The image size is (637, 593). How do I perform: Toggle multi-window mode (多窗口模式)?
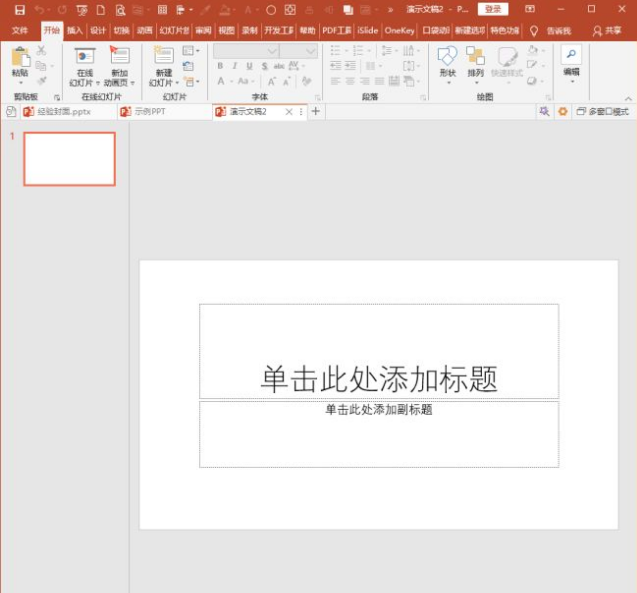[602, 112]
